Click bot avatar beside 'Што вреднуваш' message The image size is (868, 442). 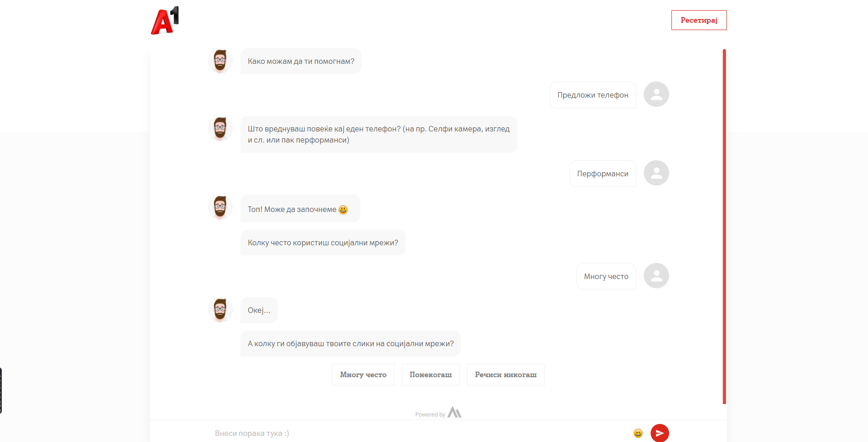tap(220, 129)
